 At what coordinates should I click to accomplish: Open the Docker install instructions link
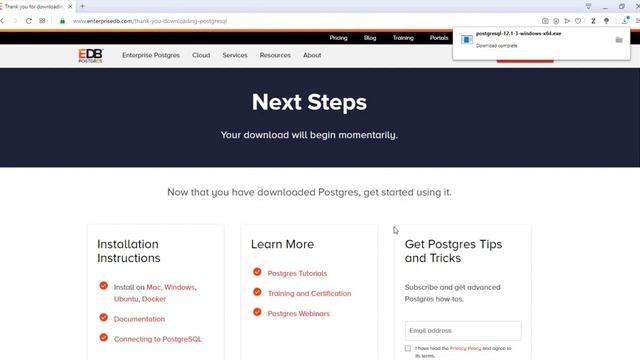[154, 299]
